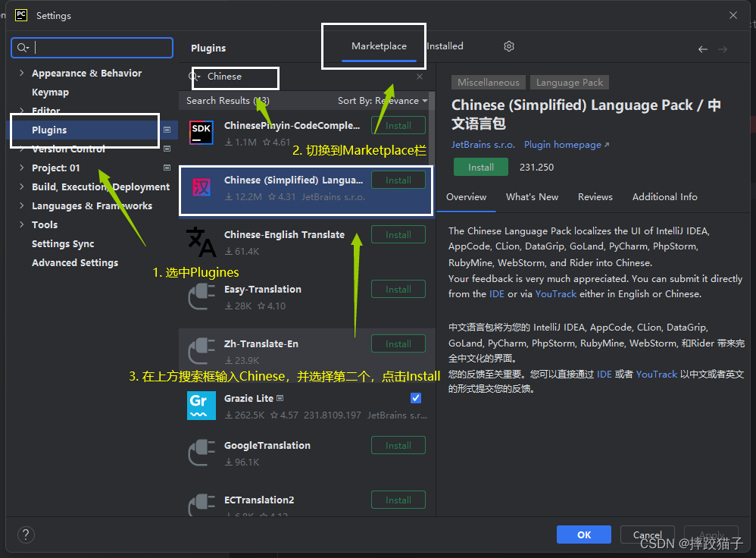The width and height of the screenshot is (756, 558).
Task: Install Chinese-English Translate plugin
Action: (x=398, y=234)
